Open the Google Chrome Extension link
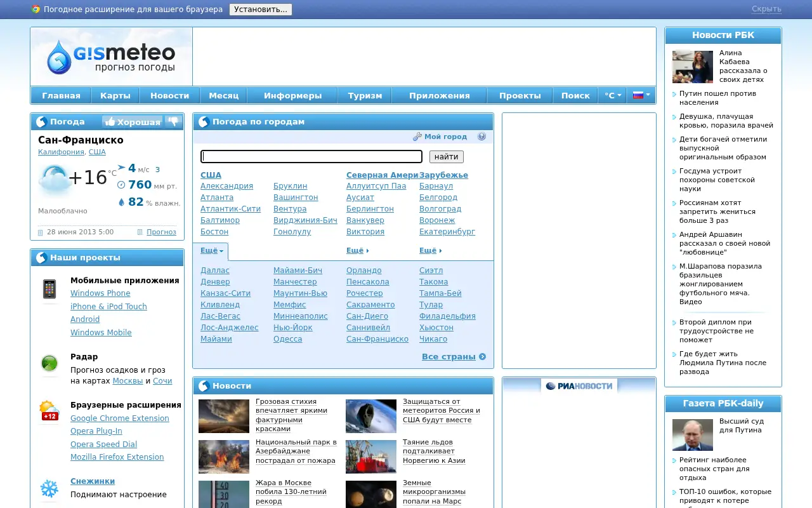812x508 pixels. tap(120, 418)
